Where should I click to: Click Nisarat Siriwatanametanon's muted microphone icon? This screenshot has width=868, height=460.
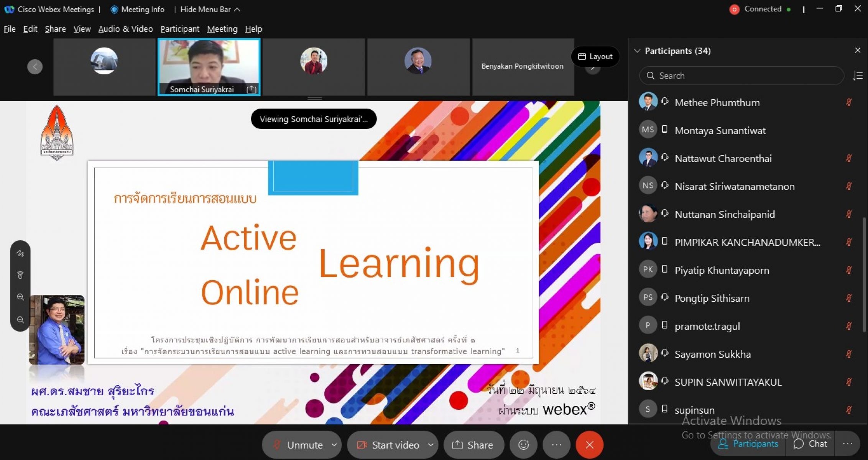tap(848, 186)
